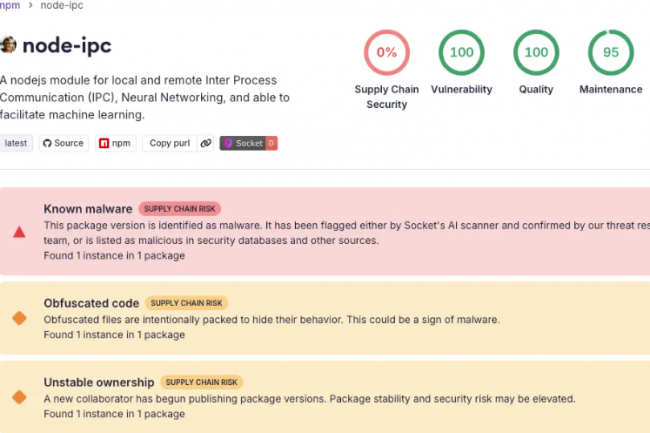Open the 100 Vulnerability score circle
This screenshot has width=650, height=433.
(x=461, y=52)
